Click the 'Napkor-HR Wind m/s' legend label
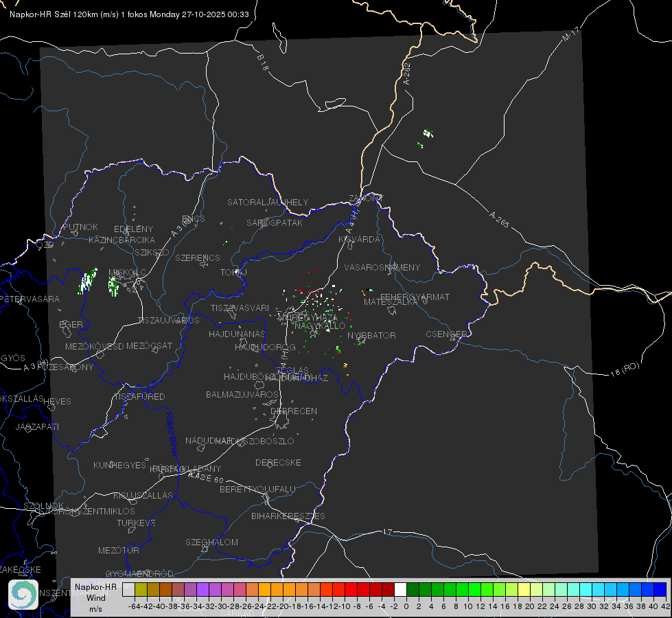672x618 pixels. [x=95, y=597]
